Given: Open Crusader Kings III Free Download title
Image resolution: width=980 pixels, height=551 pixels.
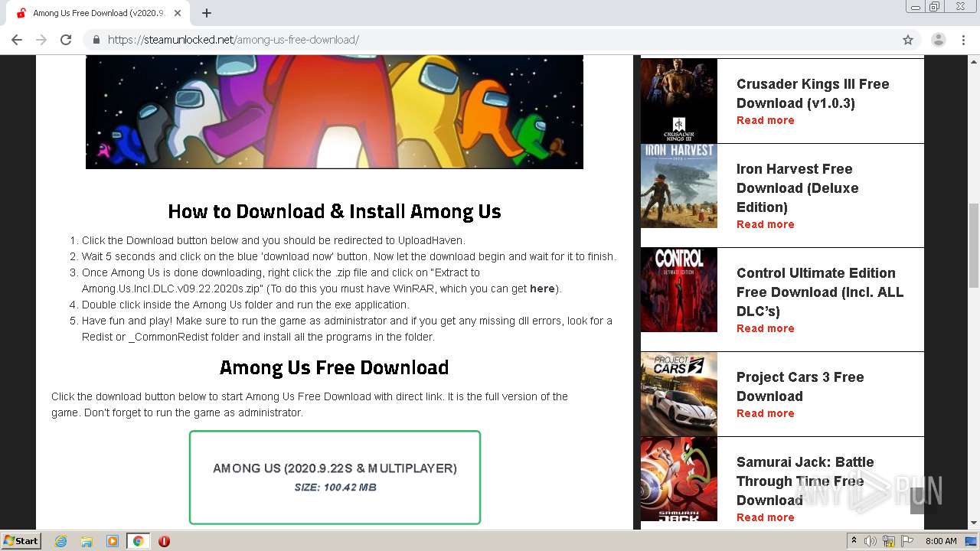Looking at the screenshot, I should point(813,93).
